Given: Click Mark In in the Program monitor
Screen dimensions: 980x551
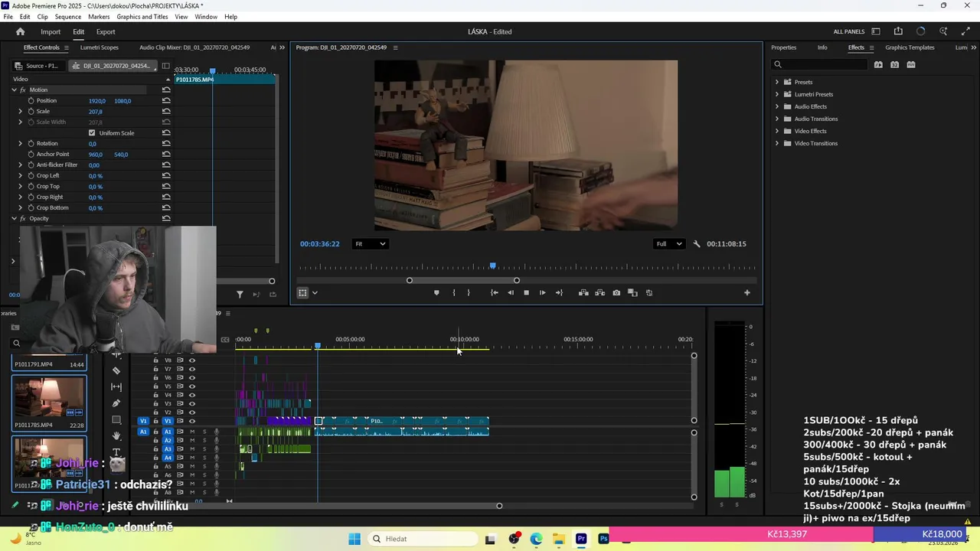Looking at the screenshot, I should (x=454, y=292).
